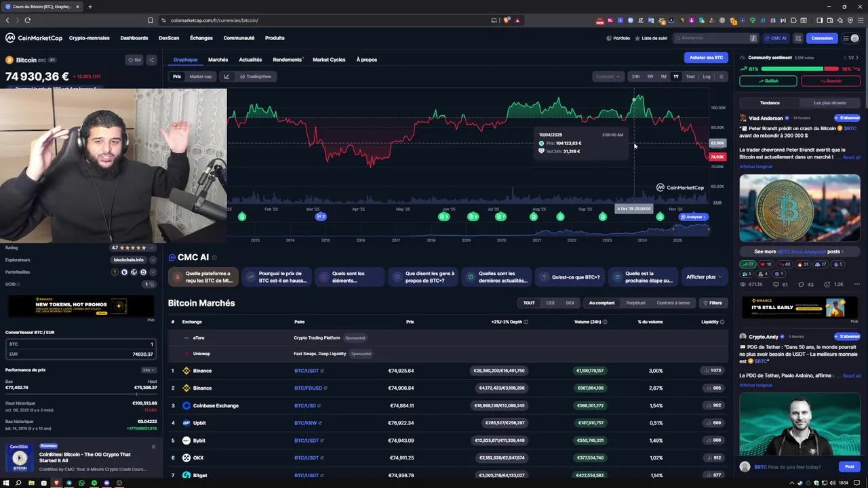Open Rendements tab
The height and width of the screenshot is (488, 868).
288,60
